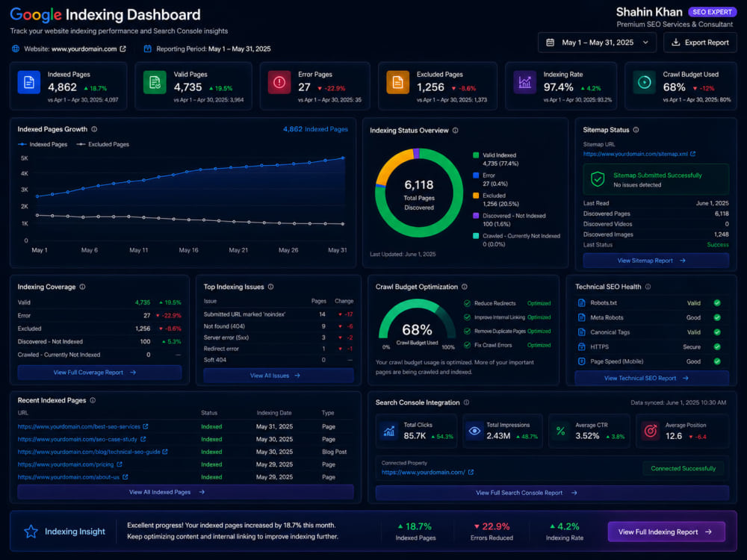Click the calendar icon beside Reporting Period
This screenshot has width=747, height=560.
(148, 49)
